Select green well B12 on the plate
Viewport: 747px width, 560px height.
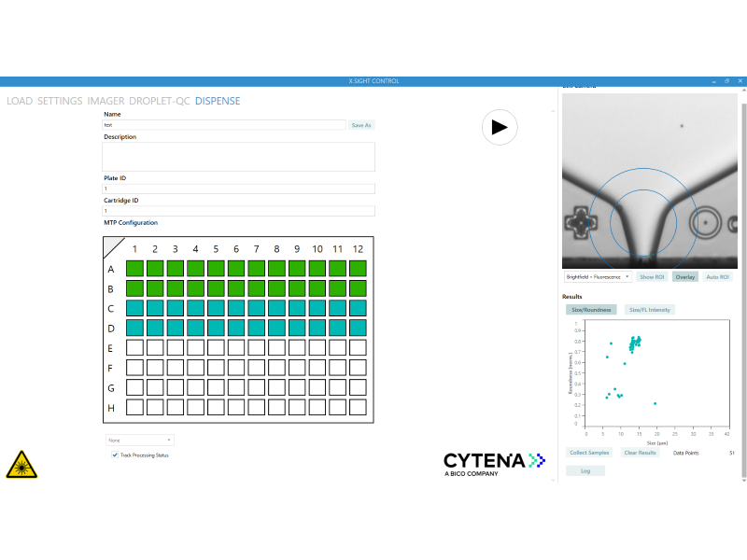coord(358,288)
